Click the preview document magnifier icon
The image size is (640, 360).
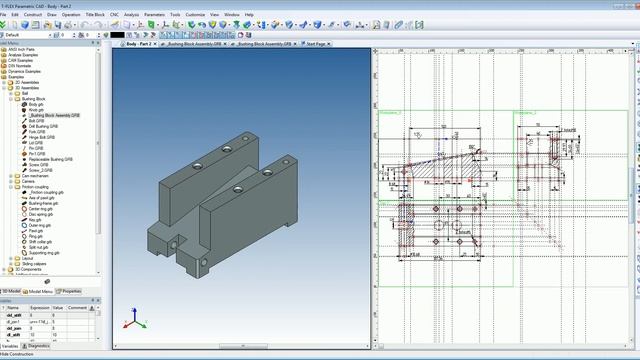click(x=376, y=25)
